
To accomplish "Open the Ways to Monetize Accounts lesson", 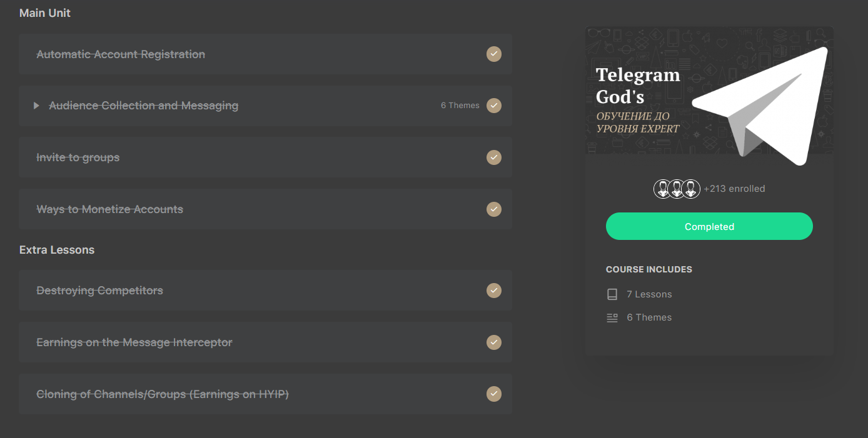I will [x=265, y=209].
